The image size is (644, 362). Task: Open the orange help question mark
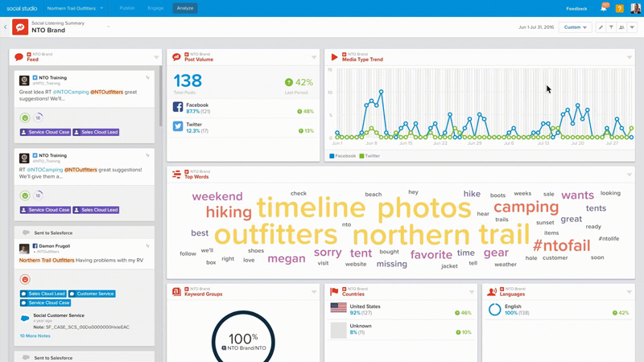619,9
